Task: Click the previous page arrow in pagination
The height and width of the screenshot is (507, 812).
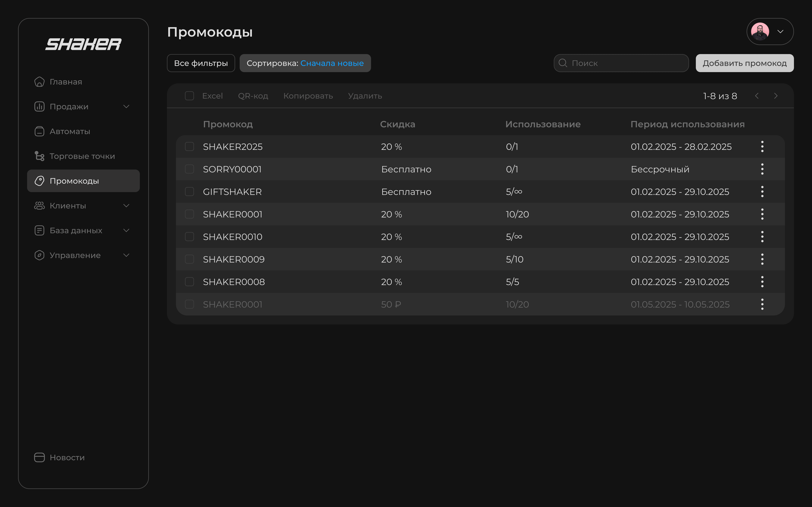Action: click(757, 96)
